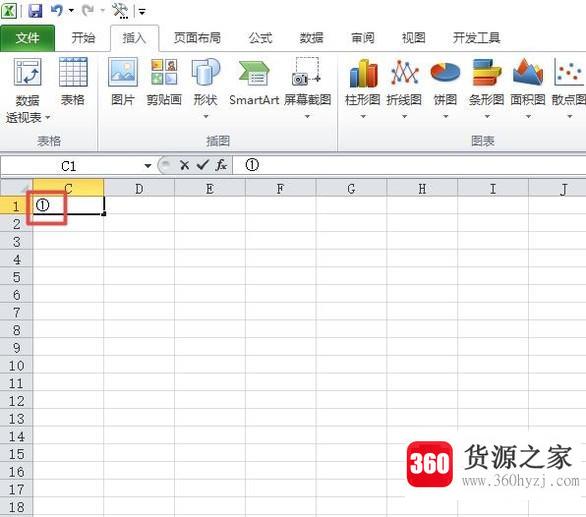Insert a Scatter chart (散点图)
This screenshot has height=517, width=586.
tap(569, 88)
